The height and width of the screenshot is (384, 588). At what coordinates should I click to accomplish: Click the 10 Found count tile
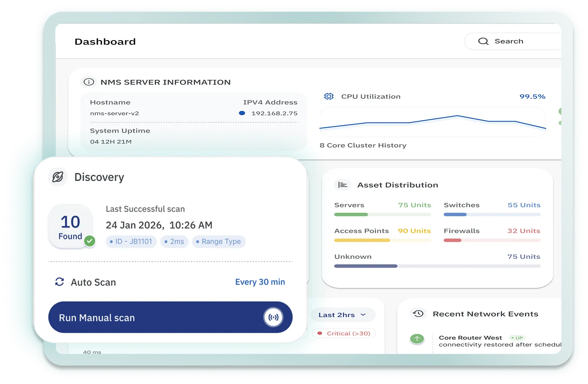(x=71, y=227)
